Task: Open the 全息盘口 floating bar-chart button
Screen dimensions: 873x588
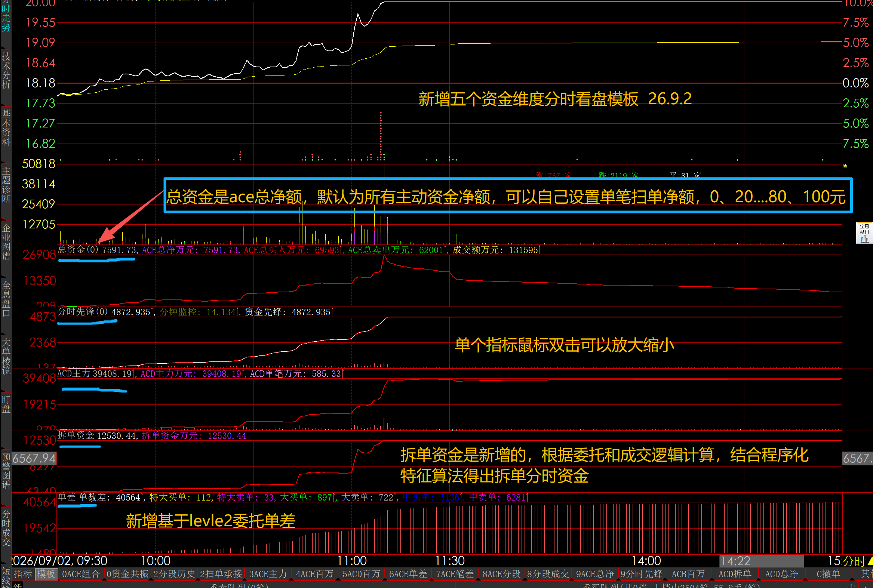Action: [x=864, y=233]
